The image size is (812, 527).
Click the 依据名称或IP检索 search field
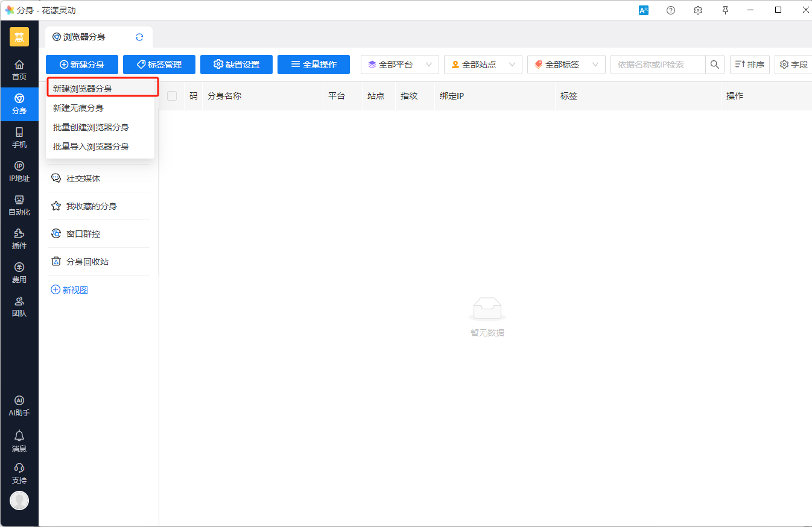coord(658,65)
